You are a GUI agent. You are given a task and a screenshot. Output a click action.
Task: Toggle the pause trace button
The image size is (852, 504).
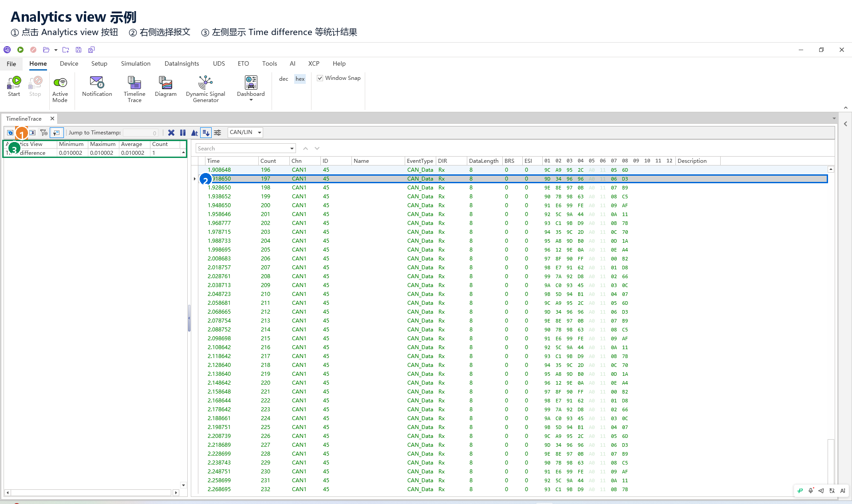coord(183,133)
